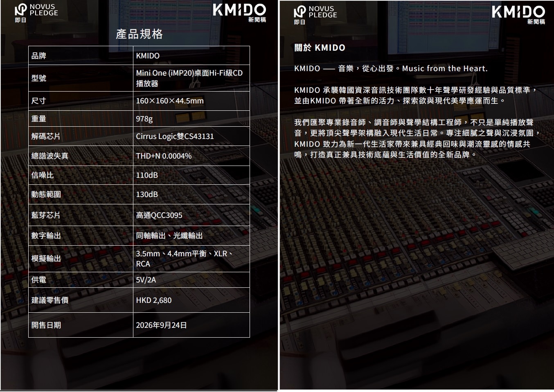554x392 pixels.
Task: Select the Mini One (iMP20) model value
Action: (189, 78)
